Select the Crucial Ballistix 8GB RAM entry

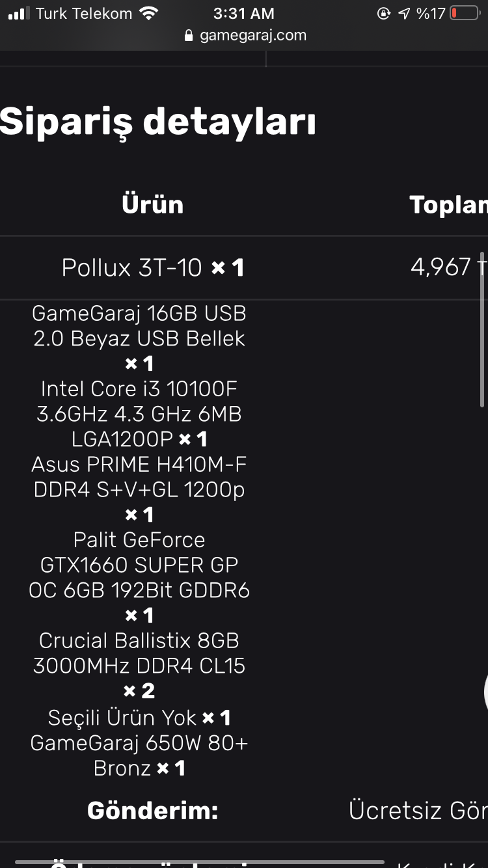click(x=139, y=653)
